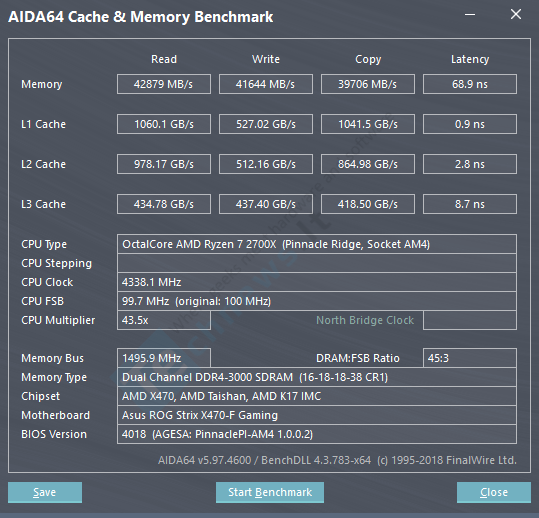The image size is (539, 518).
Task: Click the empty North Bridge Clock field
Action: (470, 320)
